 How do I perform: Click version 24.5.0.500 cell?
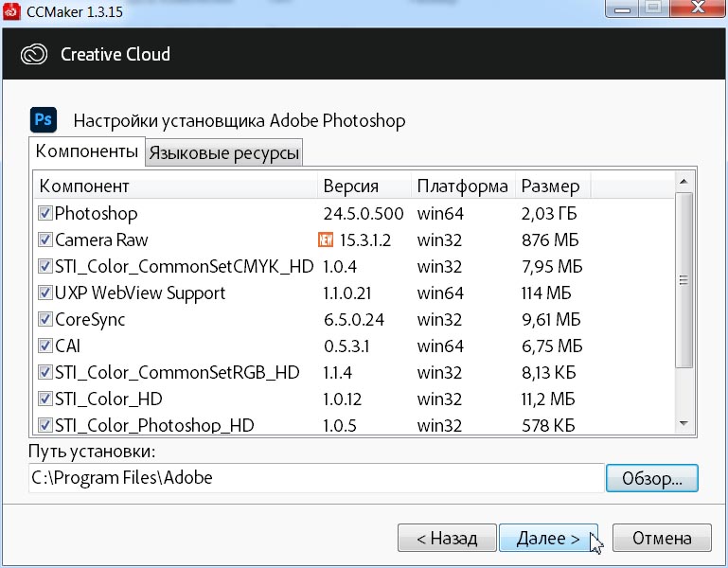[364, 214]
